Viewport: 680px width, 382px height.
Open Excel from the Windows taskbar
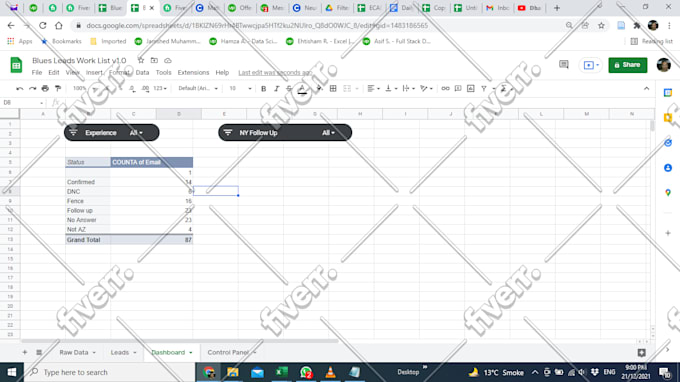281,372
